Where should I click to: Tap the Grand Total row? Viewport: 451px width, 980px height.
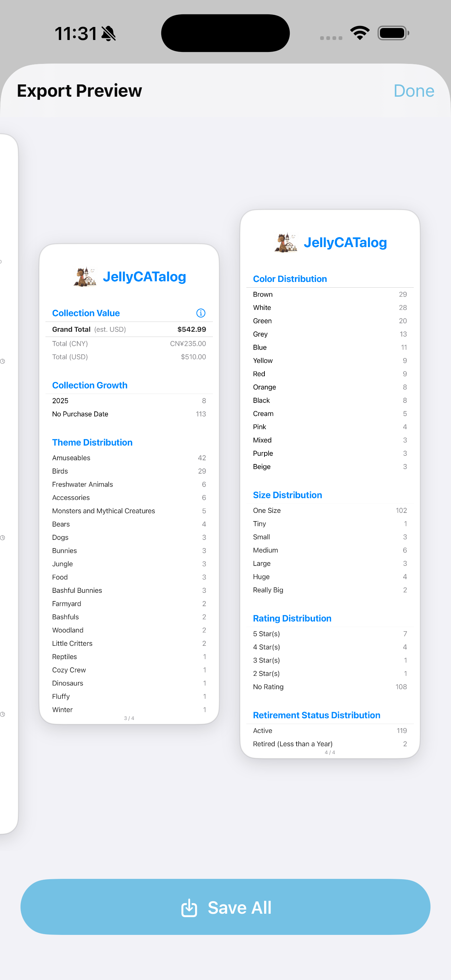(x=129, y=329)
